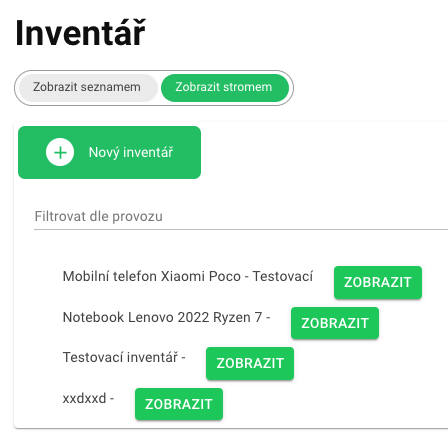
Task: Select 'Mobilní telefon Xiaomi Poco - Testovací' entry
Action: (x=188, y=276)
